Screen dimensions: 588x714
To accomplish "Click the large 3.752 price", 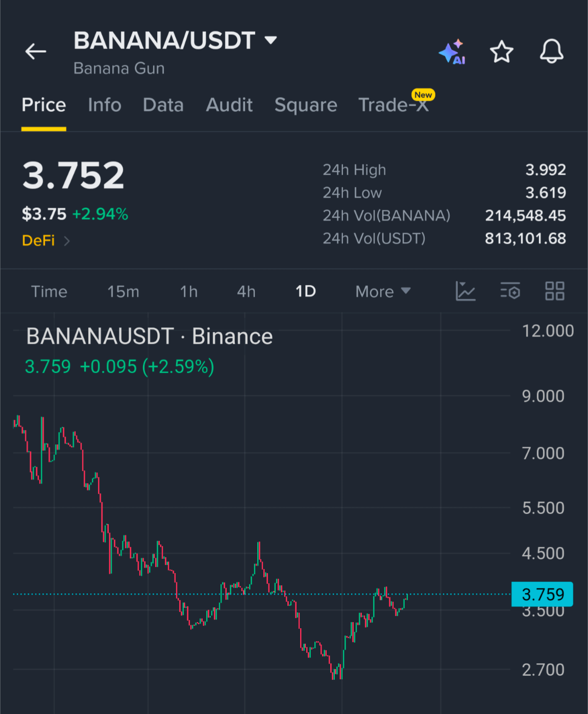I will pos(73,175).
